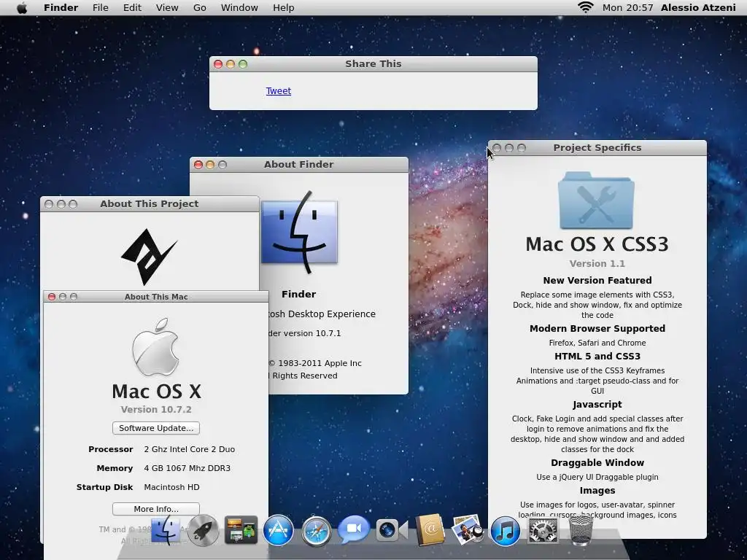This screenshot has height=560, width=747.
Task: Click the black Alessio Atzeni logo
Action: click(x=149, y=256)
